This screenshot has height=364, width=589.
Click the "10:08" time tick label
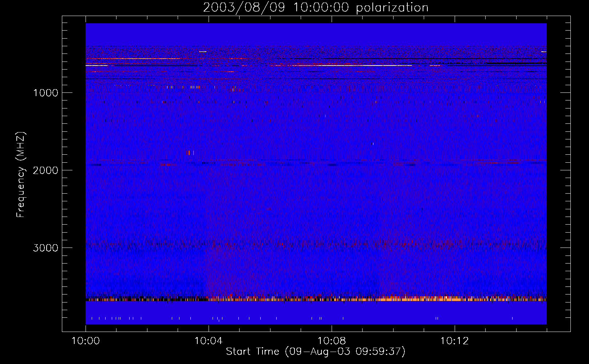point(332,341)
